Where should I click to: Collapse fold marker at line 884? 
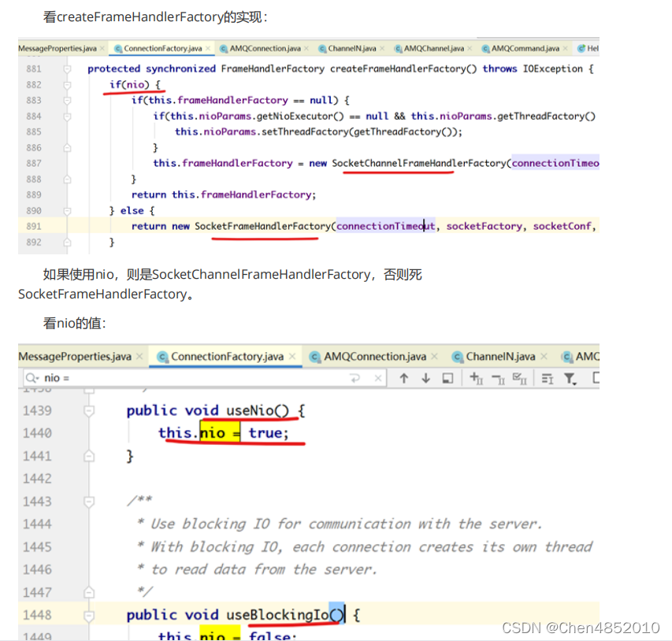point(67,117)
